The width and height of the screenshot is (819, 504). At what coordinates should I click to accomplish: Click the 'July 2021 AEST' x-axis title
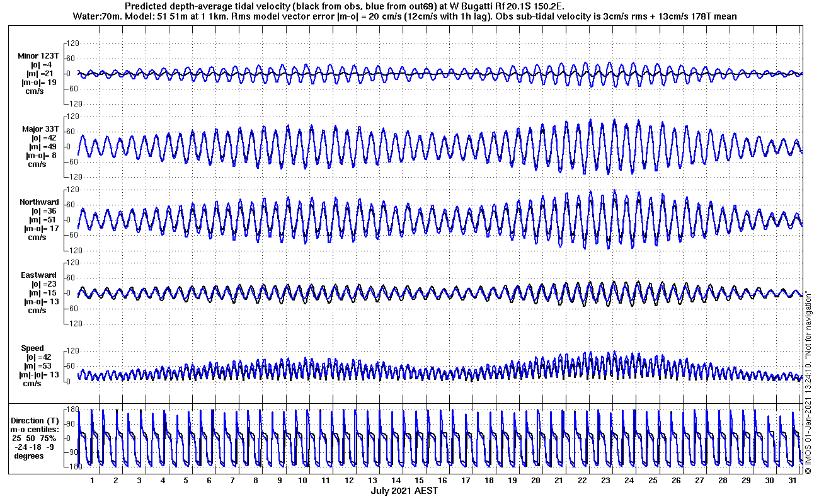click(404, 490)
